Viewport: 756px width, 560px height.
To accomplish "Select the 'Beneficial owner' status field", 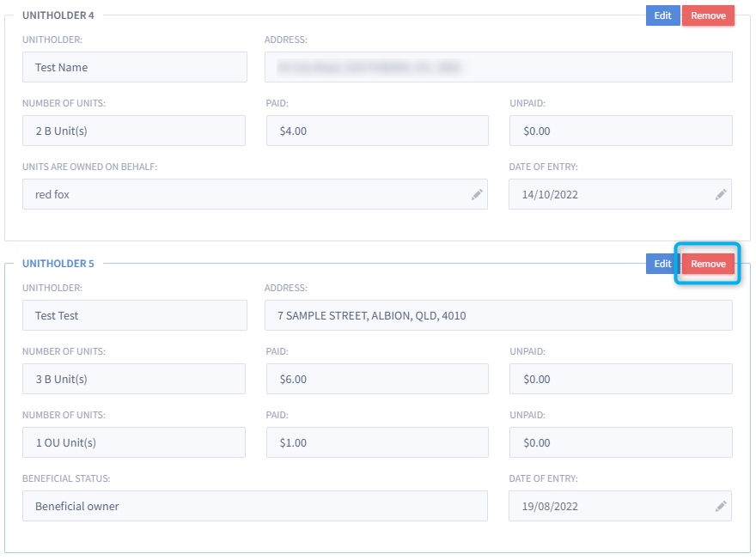I will (255, 506).
